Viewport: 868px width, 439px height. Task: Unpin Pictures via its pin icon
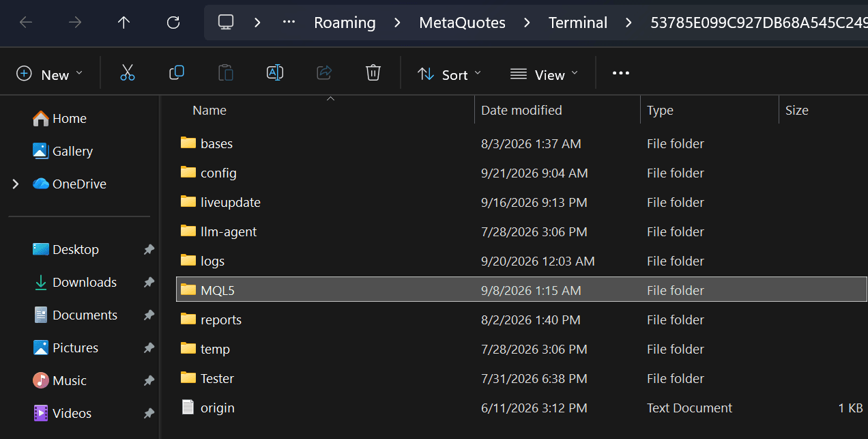[149, 348]
